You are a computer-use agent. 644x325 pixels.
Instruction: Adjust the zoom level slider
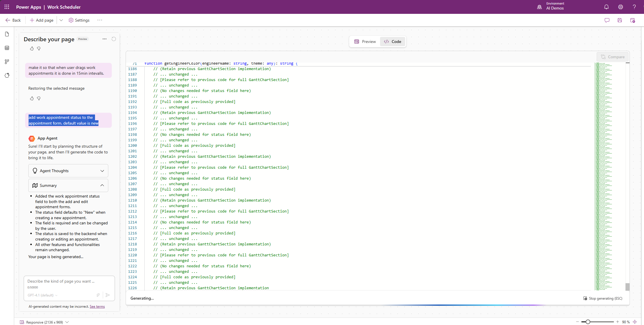pyautogui.click(x=588, y=322)
